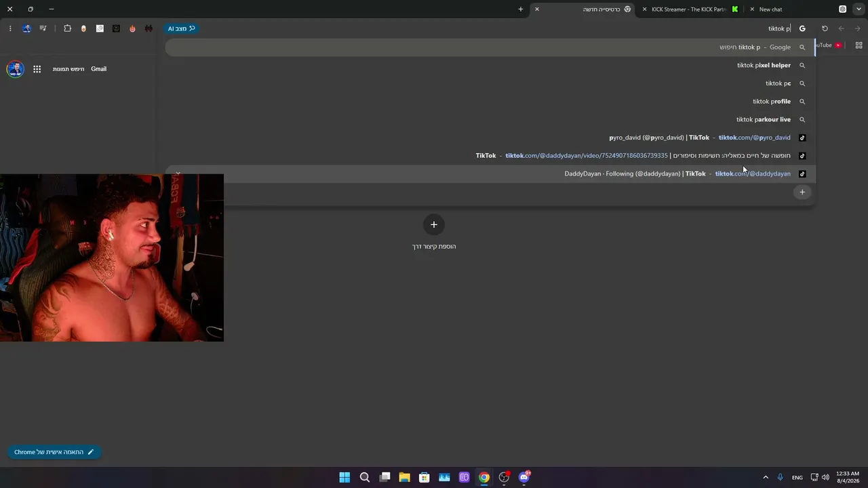Open the Windows Start menu

pyautogui.click(x=344, y=477)
